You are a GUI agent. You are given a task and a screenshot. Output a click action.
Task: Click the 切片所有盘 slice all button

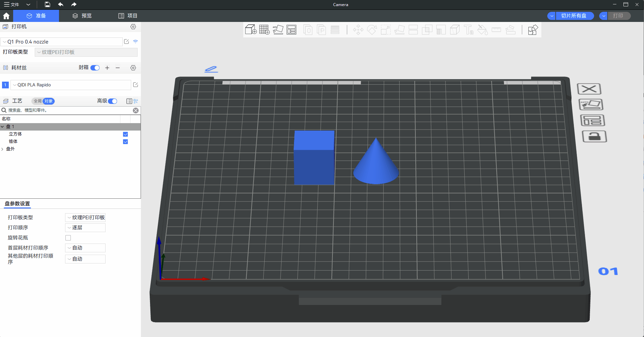point(574,16)
